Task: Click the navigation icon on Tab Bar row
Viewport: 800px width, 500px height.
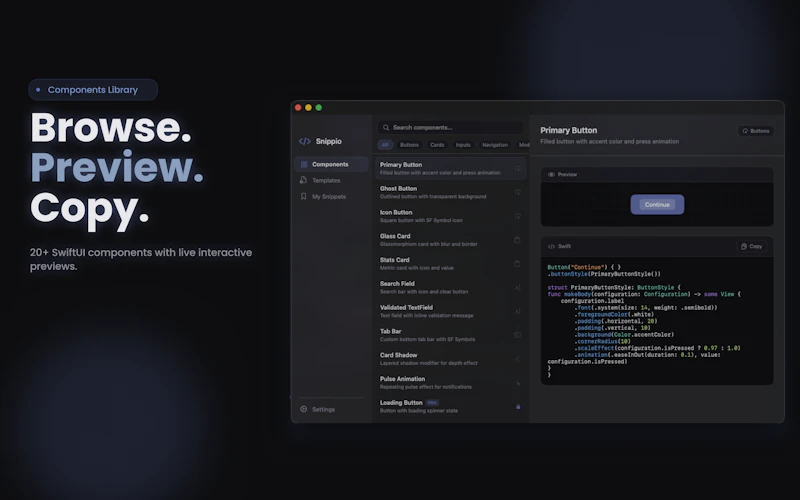Action: [517, 335]
